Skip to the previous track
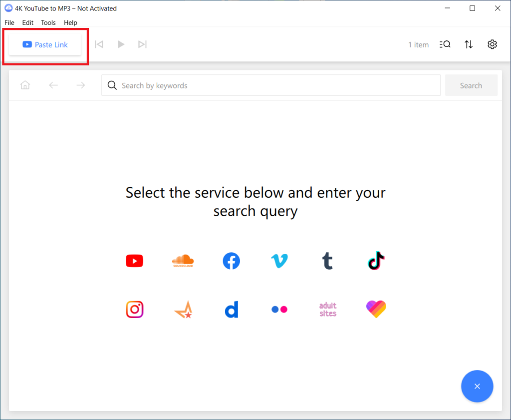Viewport: 511px width, 420px height. 99,44
